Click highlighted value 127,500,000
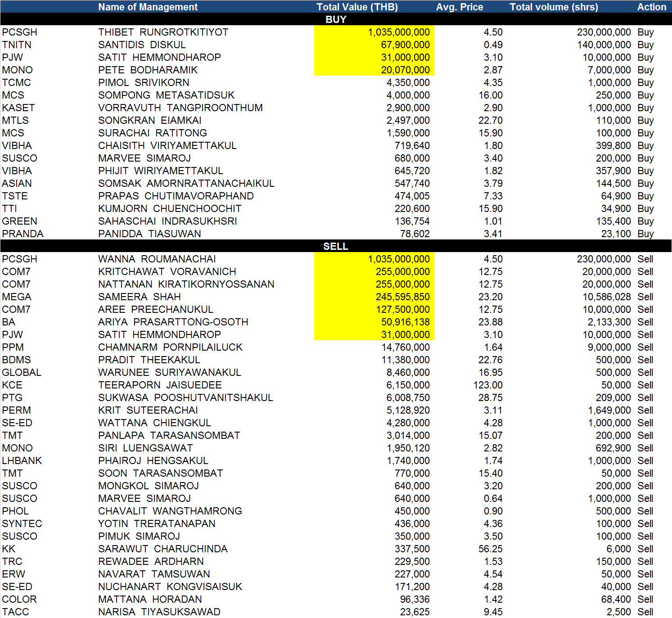The image size is (672, 618). coord(403,309)
